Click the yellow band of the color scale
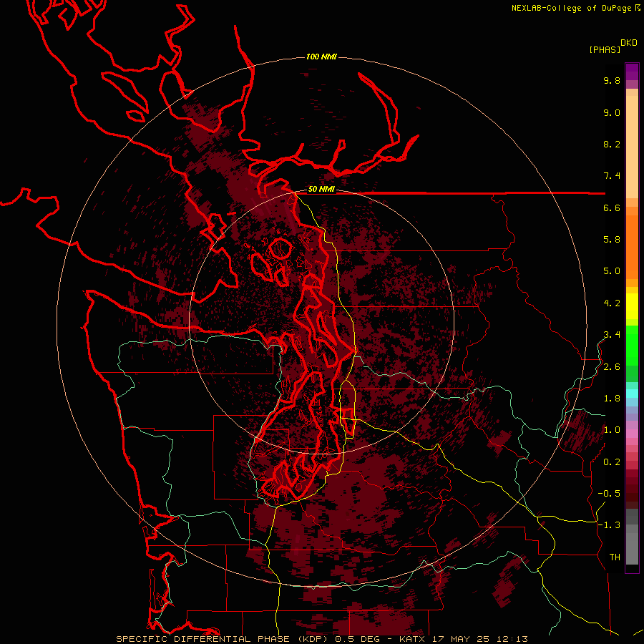The height and width of the screenshot is (644, 644). click(x=632, y=306)
